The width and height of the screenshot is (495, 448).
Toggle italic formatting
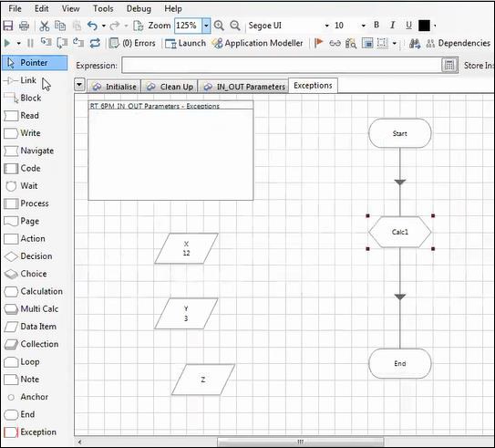tap(392, 25)
